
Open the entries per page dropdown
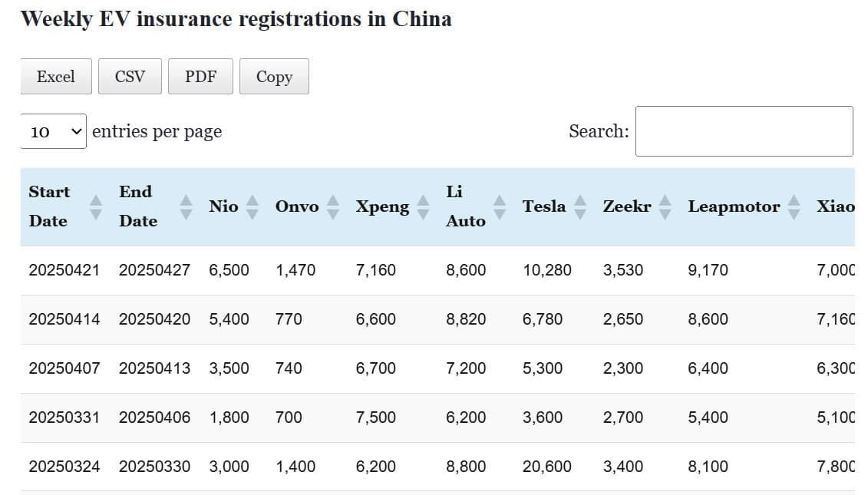[54, 132]
